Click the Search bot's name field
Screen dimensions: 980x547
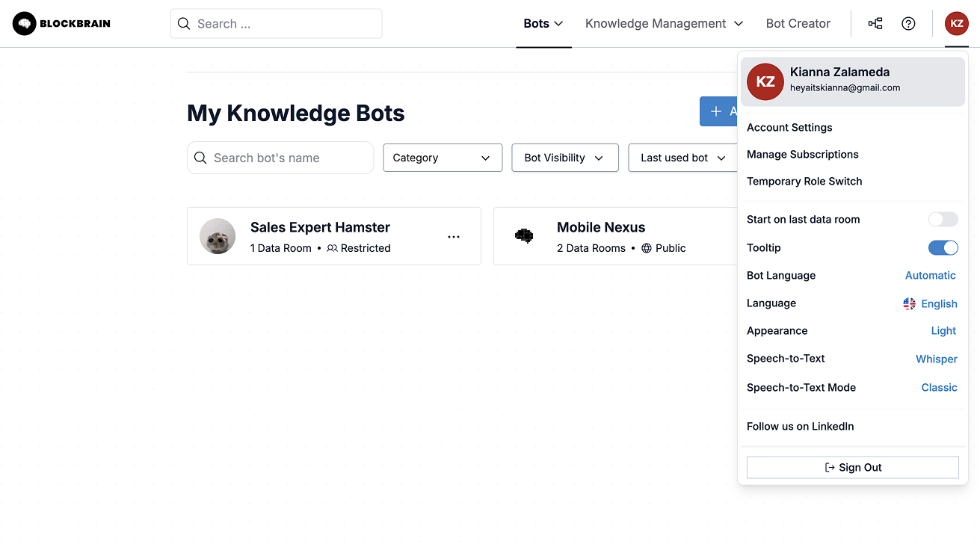tap(288, 158)
